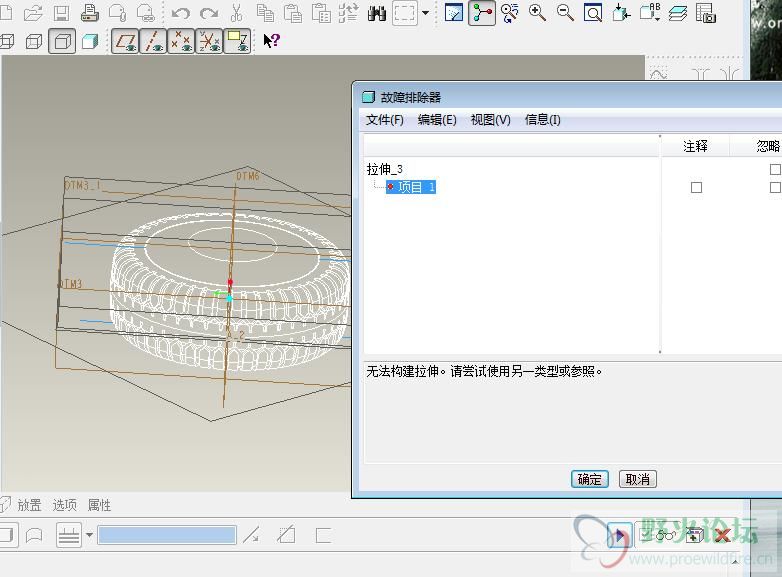This screenshot has height=577, width=782.
Task: Open the 文件(F) menu in troubleshooter
Action: point(385,120)
